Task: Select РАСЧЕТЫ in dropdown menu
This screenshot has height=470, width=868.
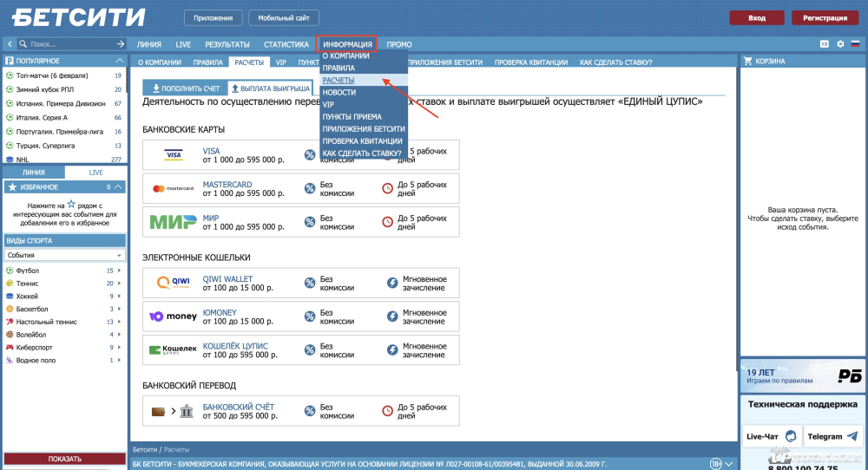Action: click(339, 80)
